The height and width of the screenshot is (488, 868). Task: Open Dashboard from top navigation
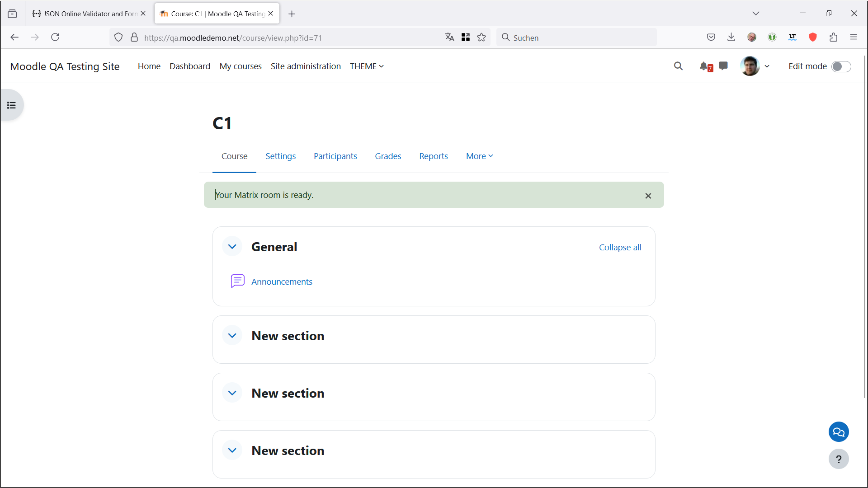pyautogui.click(x=190, y=66)
